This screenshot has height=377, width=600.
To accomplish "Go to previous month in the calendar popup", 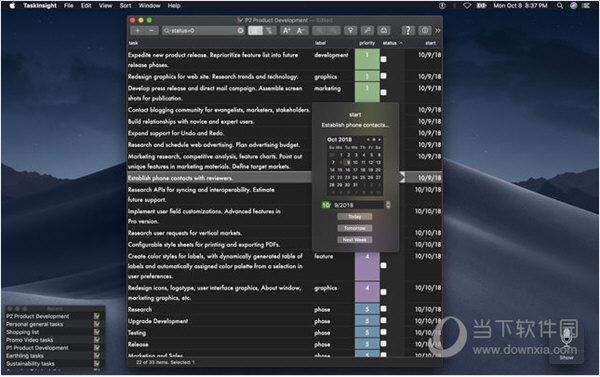I will coord(368,140).
